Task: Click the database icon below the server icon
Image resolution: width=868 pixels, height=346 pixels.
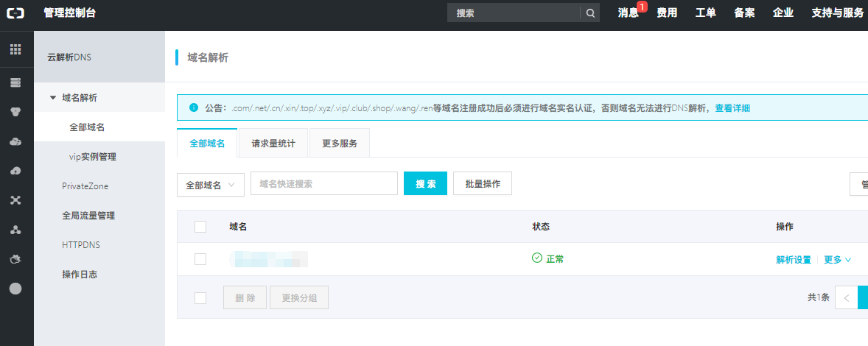Action: point(15,112)
